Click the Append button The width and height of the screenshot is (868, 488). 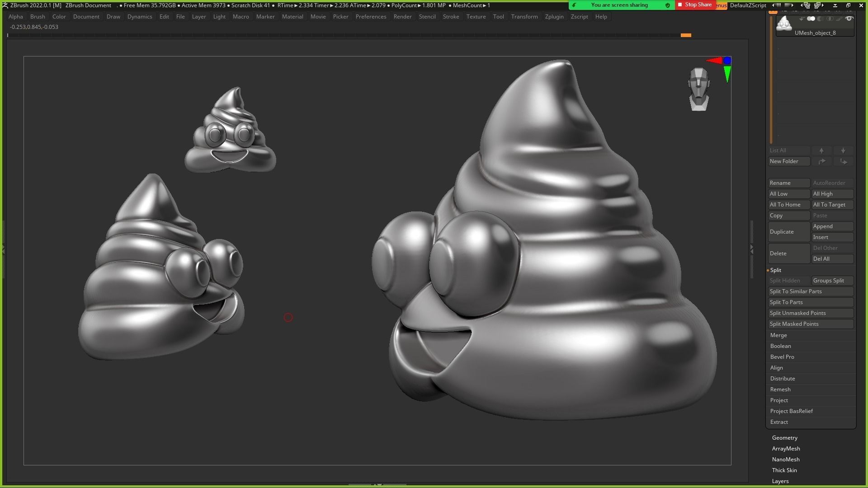[x=832, y=226]
